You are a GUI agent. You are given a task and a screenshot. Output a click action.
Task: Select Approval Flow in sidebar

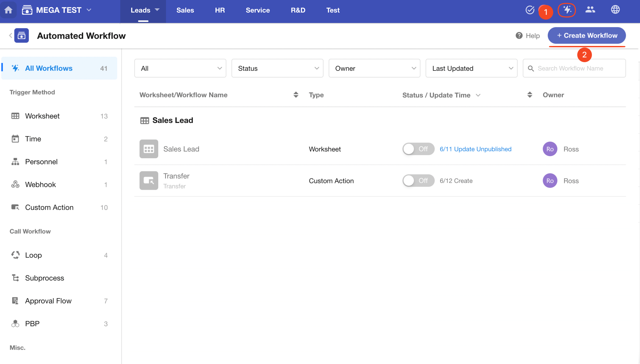click(x=48, y=301)
